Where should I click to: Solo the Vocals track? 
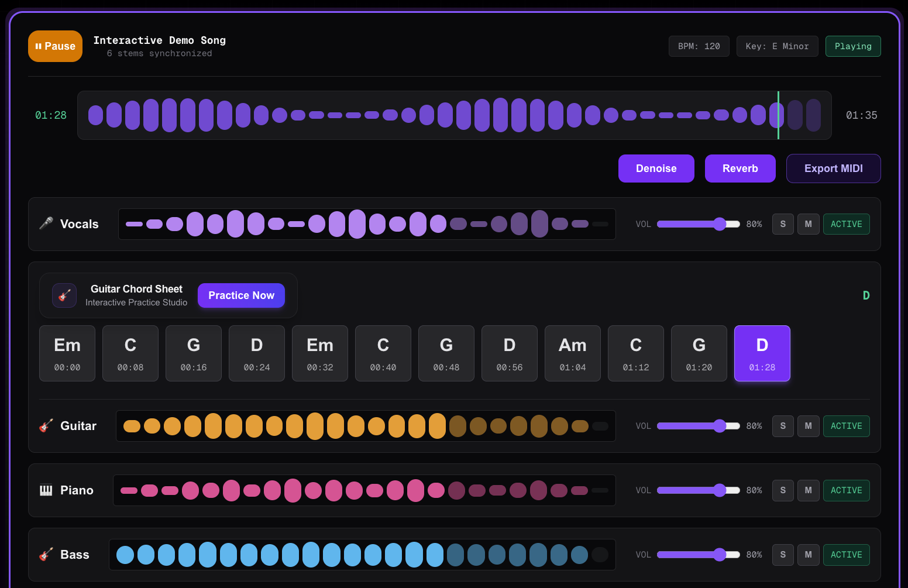[x=783, y=224]
